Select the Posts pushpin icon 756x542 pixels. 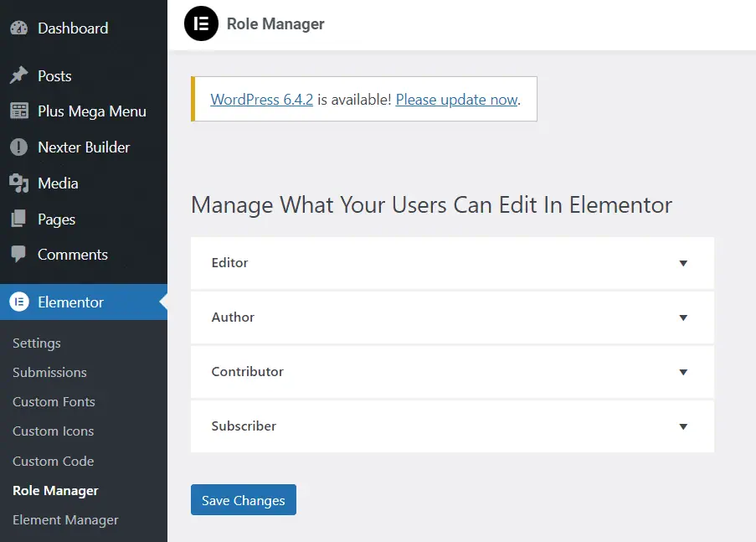point(18,75)
